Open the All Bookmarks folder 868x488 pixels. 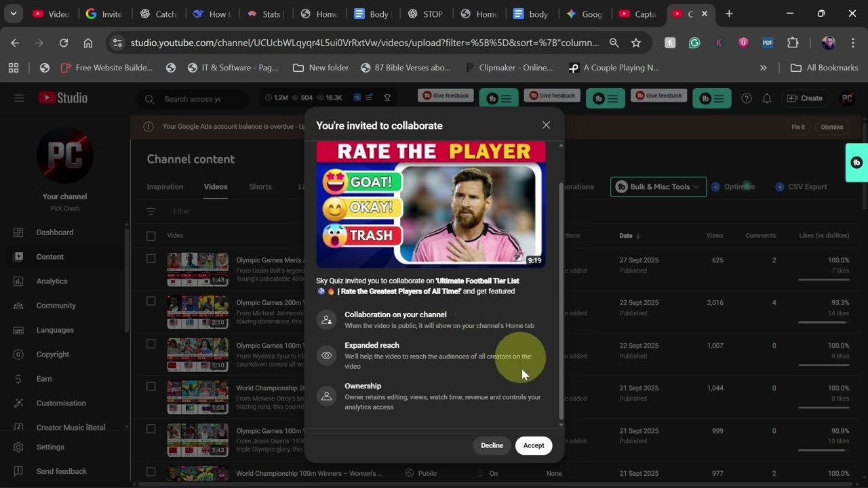pos(825,68)
